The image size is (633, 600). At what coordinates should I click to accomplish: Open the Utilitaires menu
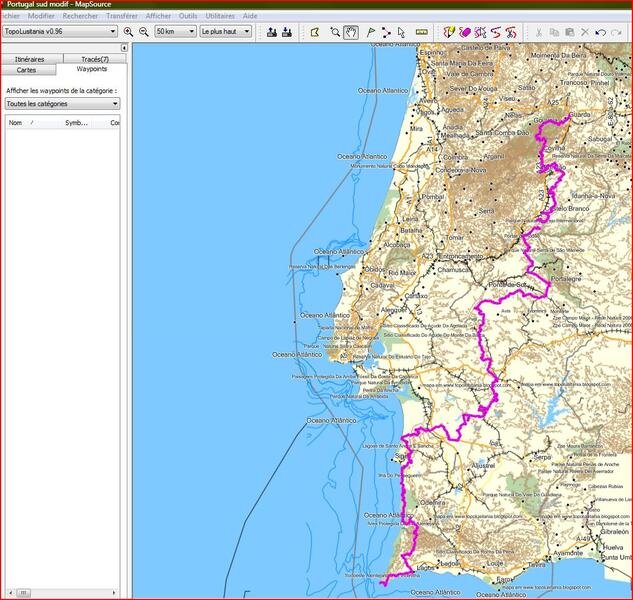(220, 16)
